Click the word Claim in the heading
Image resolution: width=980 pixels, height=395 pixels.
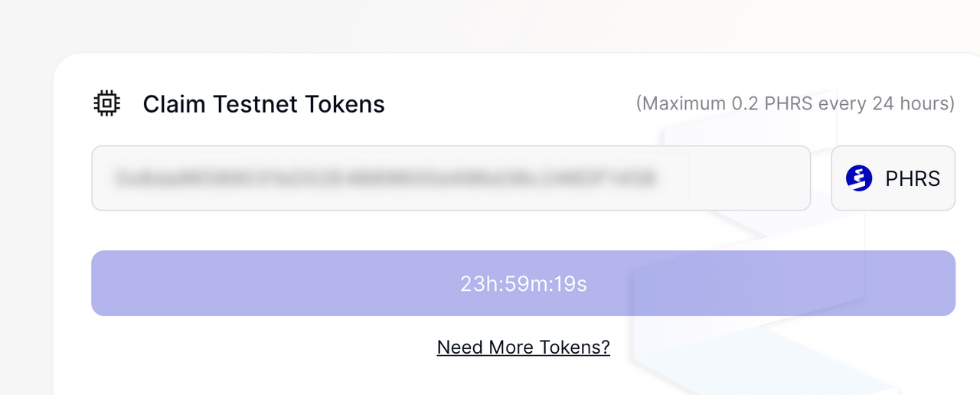point(175,103)
